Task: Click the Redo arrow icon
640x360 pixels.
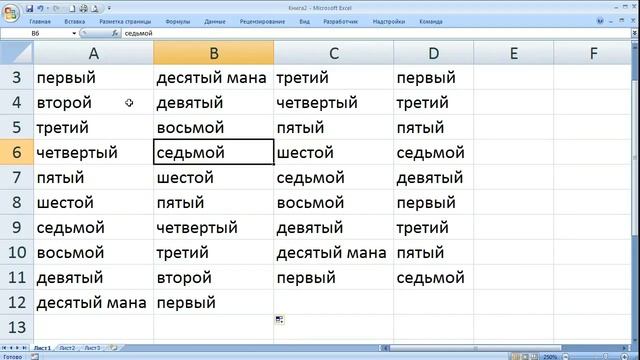Action: point(57,8)
